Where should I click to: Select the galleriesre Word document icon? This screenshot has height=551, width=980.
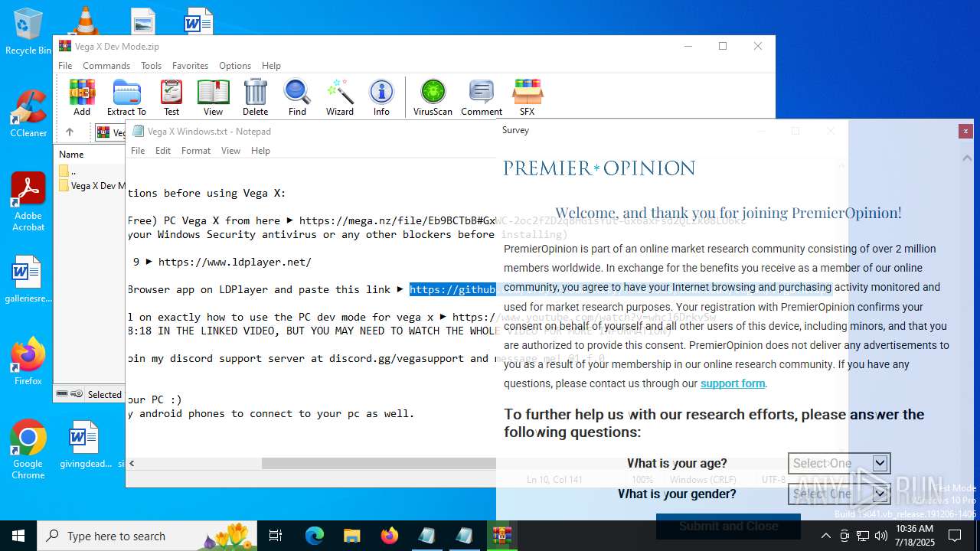(x=28, y=279)
